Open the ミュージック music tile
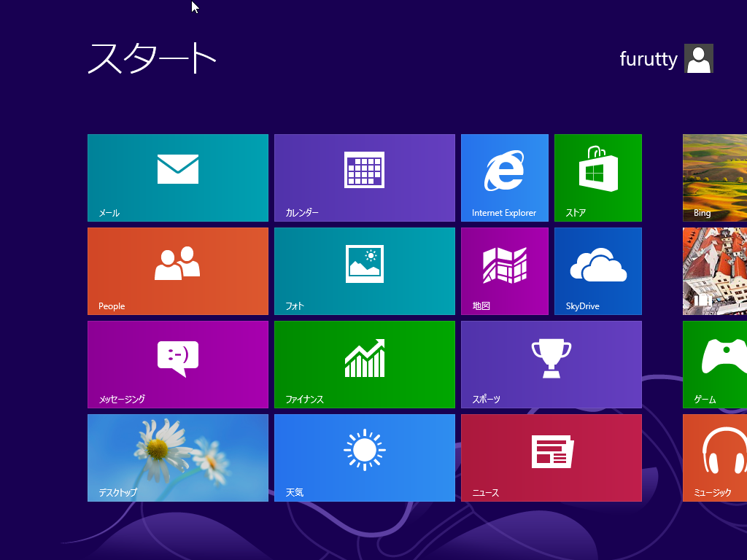 [715, 458]
